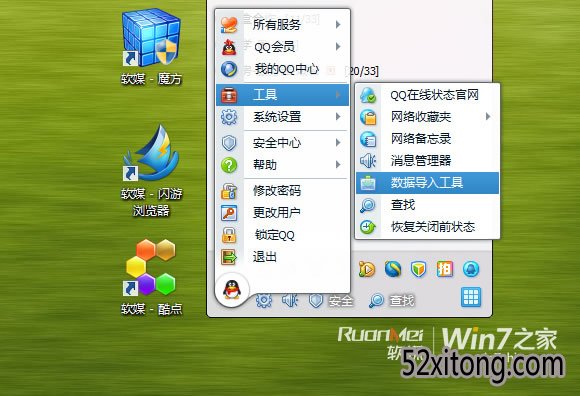Select 更改用户 menu entry
580x396 pixels.
tap(282, 213)
